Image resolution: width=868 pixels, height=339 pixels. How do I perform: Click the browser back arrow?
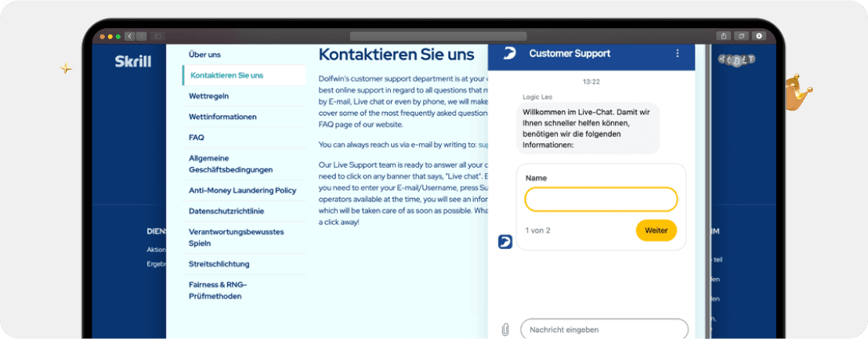pyautogui.click(x=130, y=36)
